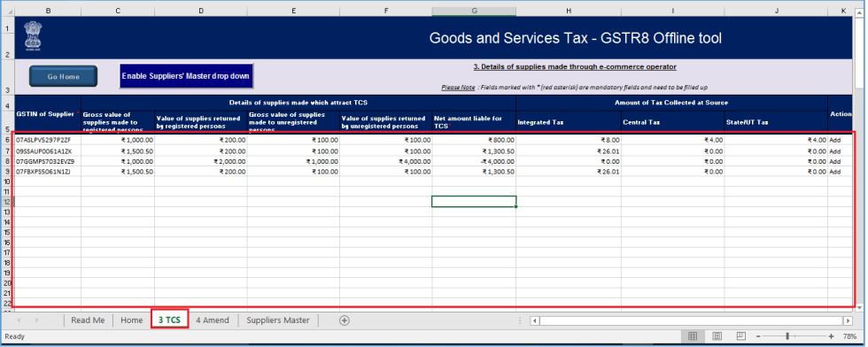Click the horizontal scrollbar right arrow

pos(848,320)
